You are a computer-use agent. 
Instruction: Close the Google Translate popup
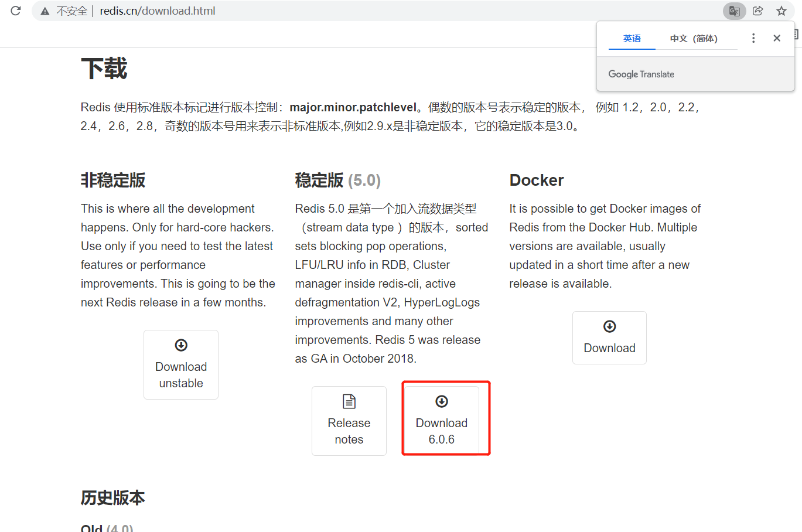point(777,38)
